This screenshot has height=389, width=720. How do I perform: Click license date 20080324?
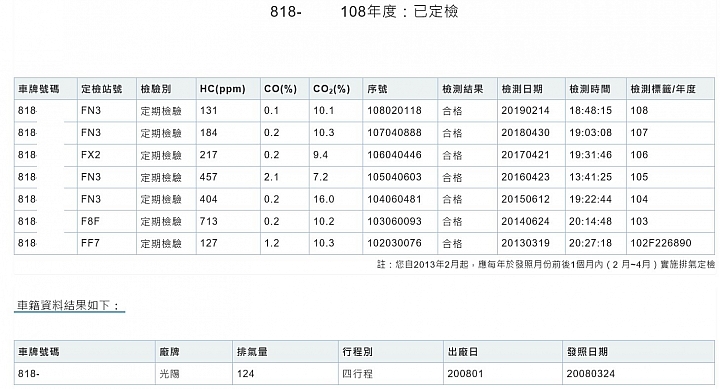591,374
